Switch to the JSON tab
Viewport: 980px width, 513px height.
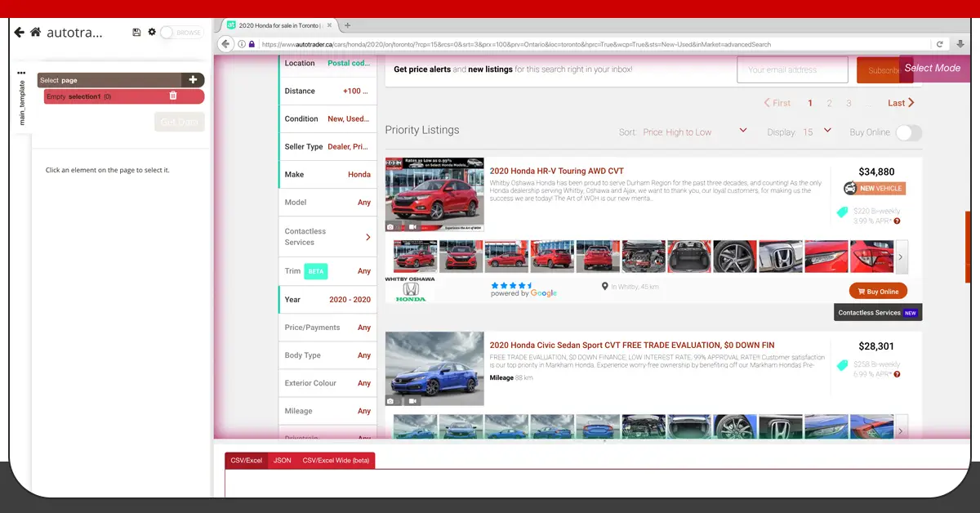[282, 461]
